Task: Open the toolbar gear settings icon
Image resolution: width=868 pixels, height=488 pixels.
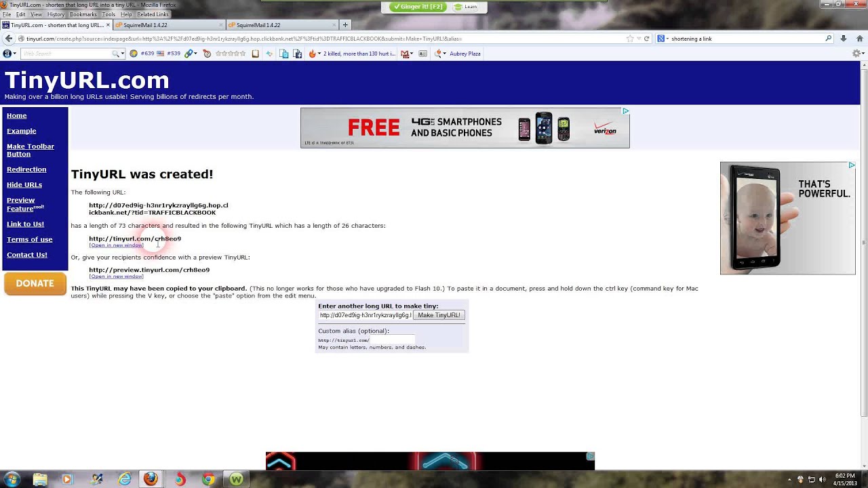Action: [856, 54]
